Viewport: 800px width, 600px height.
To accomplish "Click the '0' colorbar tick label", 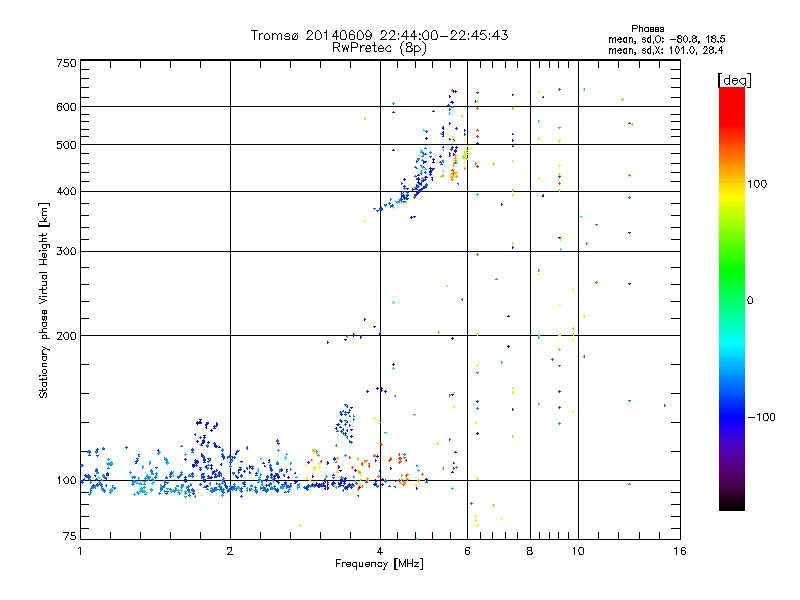I will tap(750, 301).
